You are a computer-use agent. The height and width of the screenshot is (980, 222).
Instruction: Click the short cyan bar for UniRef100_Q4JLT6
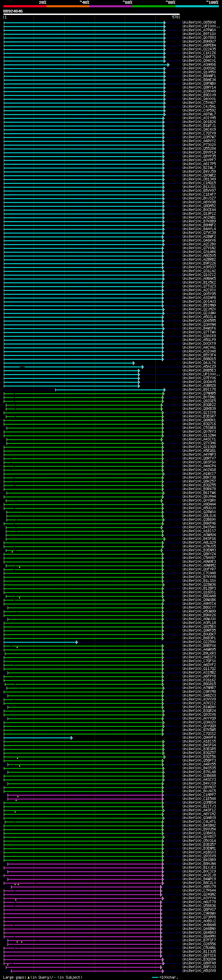[x=69, y=363]
